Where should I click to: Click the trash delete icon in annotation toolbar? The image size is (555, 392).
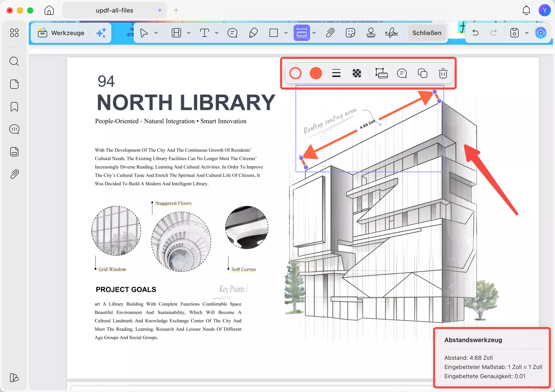pos(443,73)
